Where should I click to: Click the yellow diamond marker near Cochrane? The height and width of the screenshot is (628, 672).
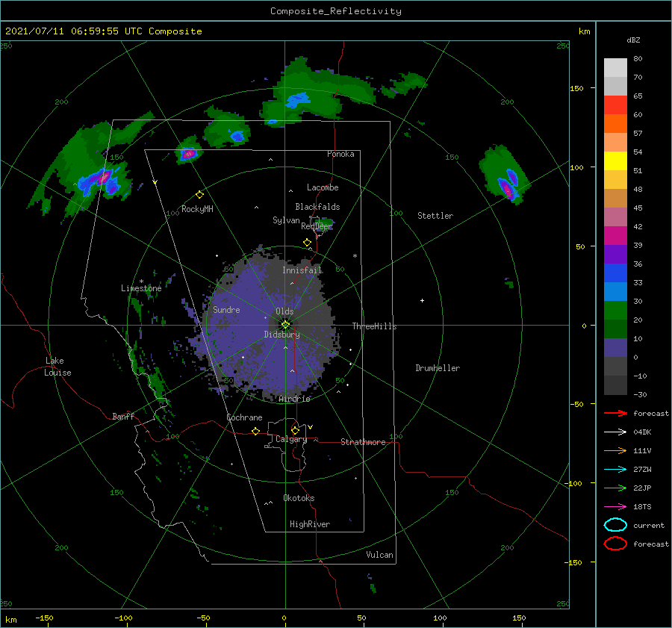pos(255,431)
